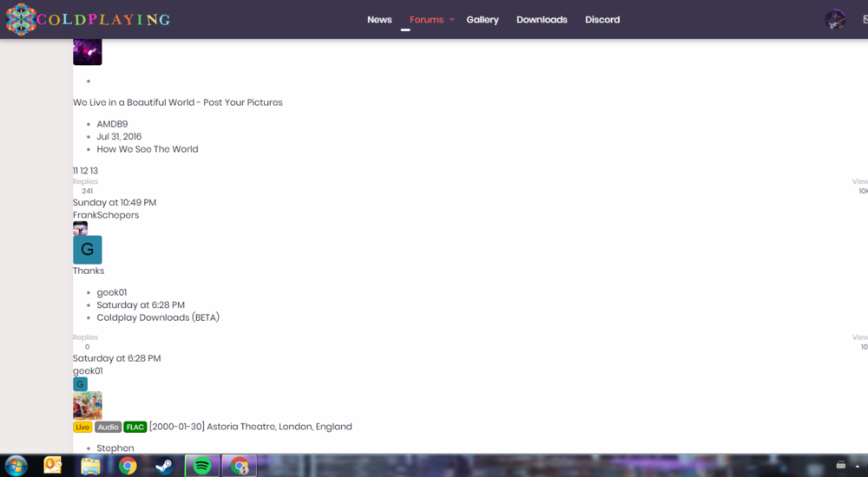Screen dimensions: 868x477
Task: Click Saturday at 6:28 PM in details list
Action: [x=141, y=305]
